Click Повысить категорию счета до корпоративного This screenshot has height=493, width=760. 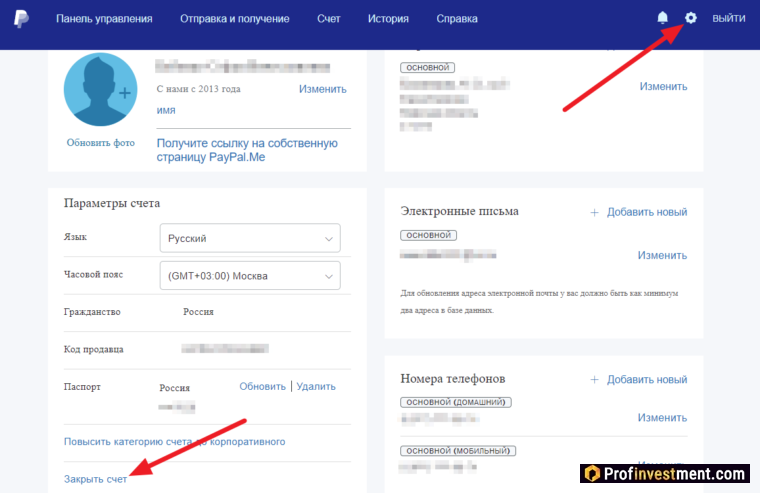pos(174,442)
